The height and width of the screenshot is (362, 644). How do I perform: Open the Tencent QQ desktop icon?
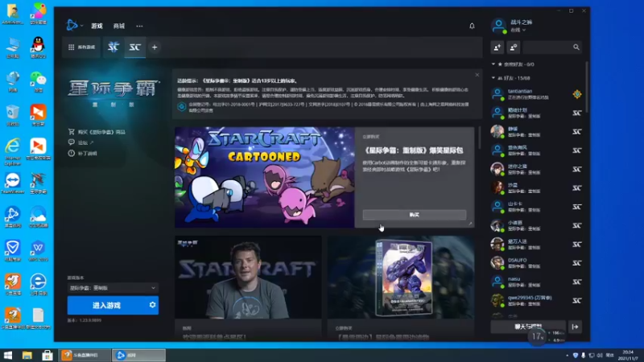tap(38, 47)
